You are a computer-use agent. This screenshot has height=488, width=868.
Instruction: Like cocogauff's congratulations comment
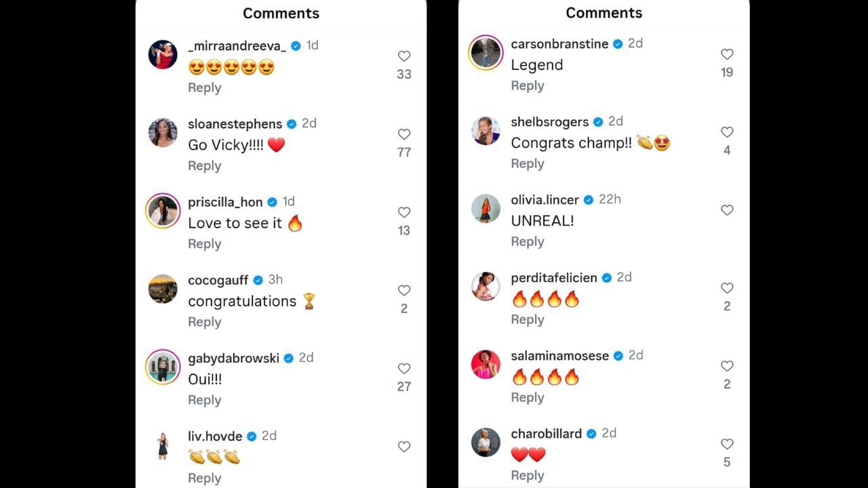(404, 290)
